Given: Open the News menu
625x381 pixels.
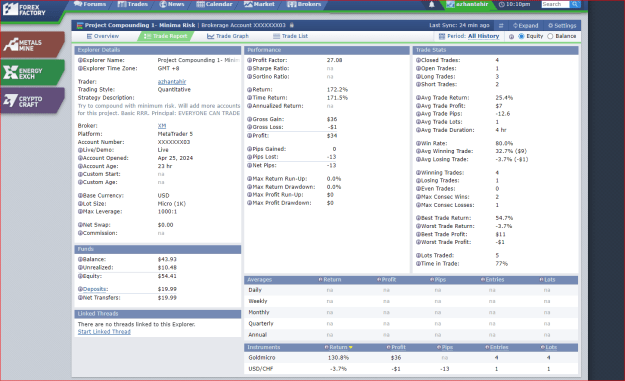Looking at the screenshot, I should pyautogui.click(x=172, y=4).
